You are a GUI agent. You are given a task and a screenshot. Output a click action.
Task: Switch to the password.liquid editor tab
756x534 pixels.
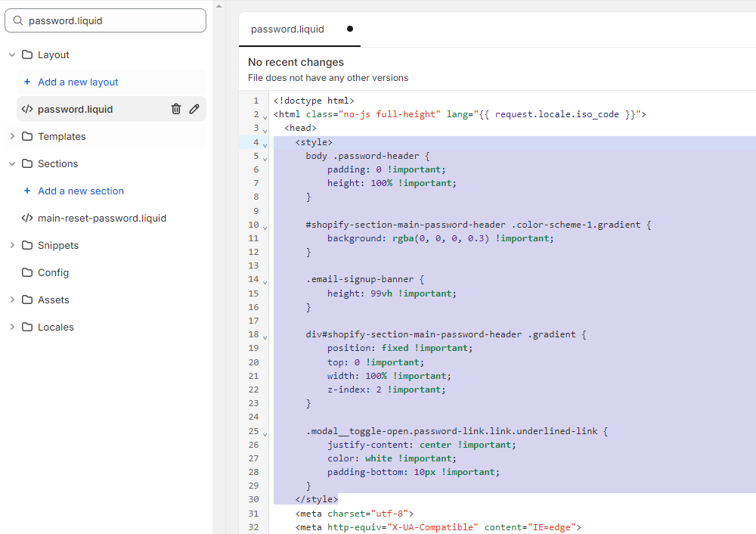287,29
